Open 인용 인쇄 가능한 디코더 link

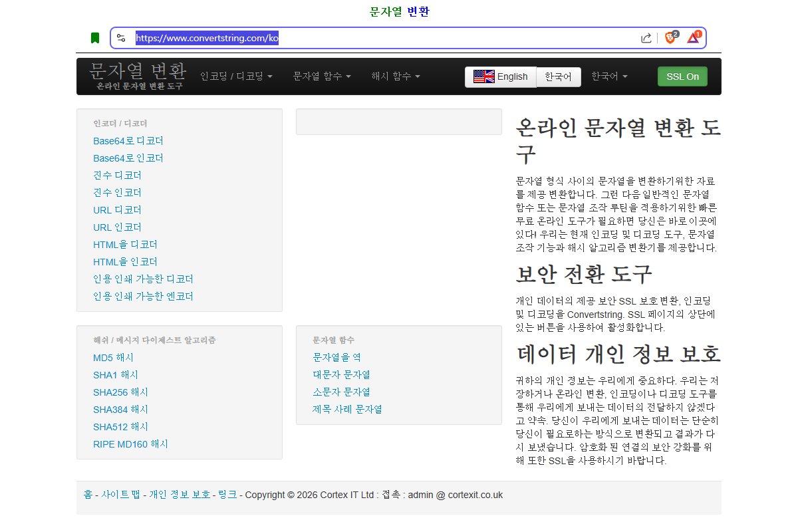click(143, 279)
